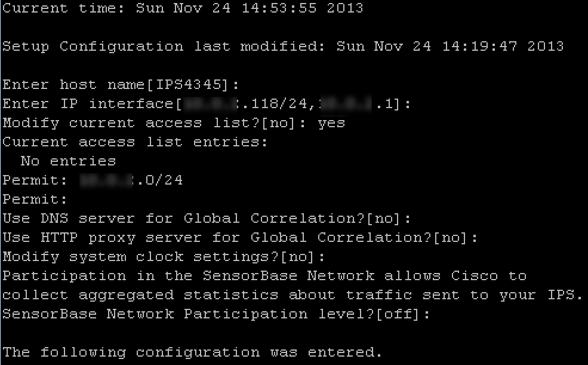
Task: Click the 'Enter IP interface' prompt line
Action: (90, 104)
